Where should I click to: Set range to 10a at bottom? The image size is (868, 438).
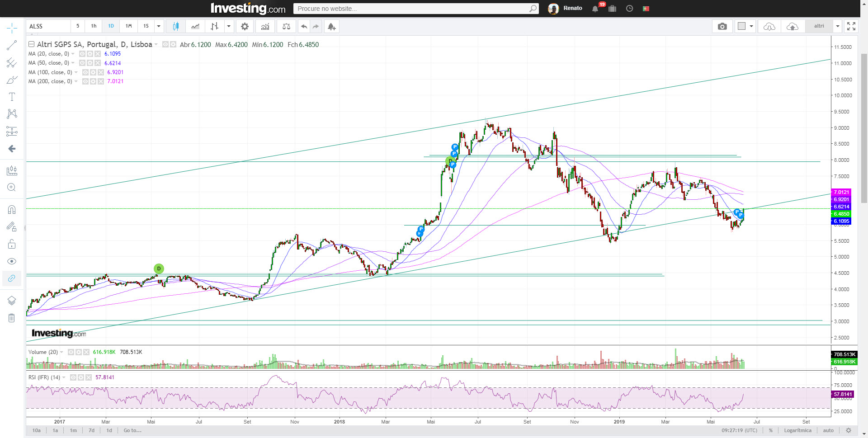click(x=36, y=430)
